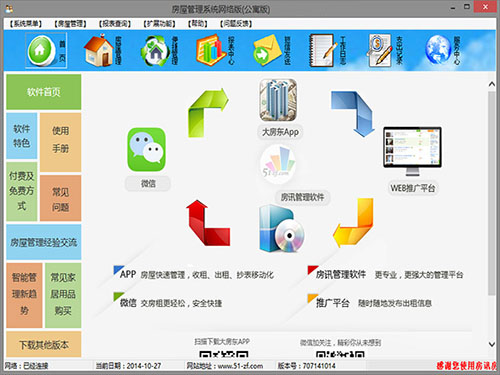The width and height of the screenshot is (500, 375).
Task: Open the 【系统菜单】 menu
Action: coord(26,23)
